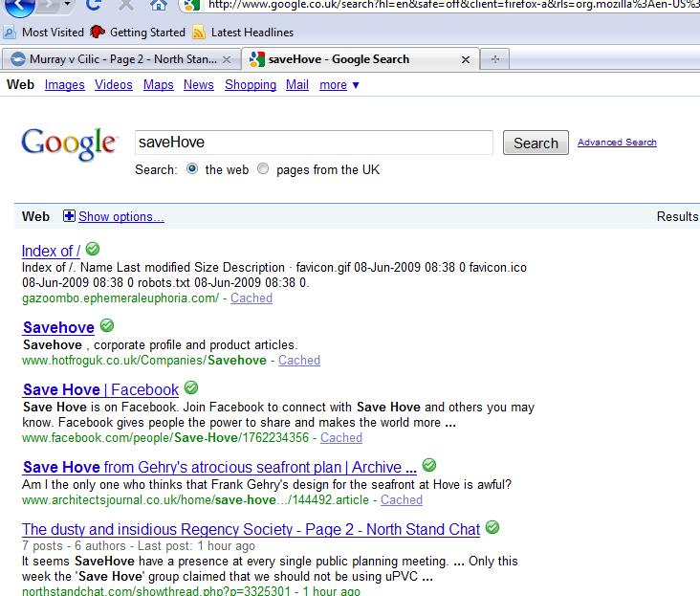Image resolution: width=700 pixels, height=596 pixels.
Task: Click green checkmark beside Regency Society result
Action: point(492,527)
